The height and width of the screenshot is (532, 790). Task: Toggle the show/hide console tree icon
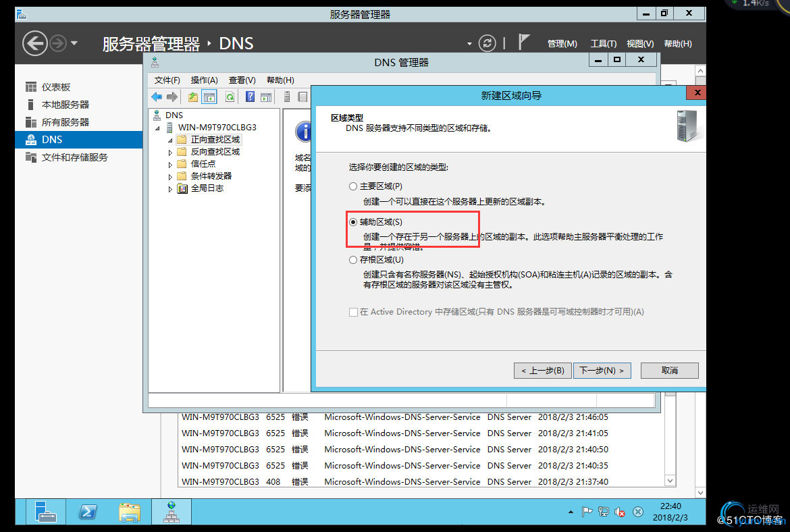(x=209, y=97)
